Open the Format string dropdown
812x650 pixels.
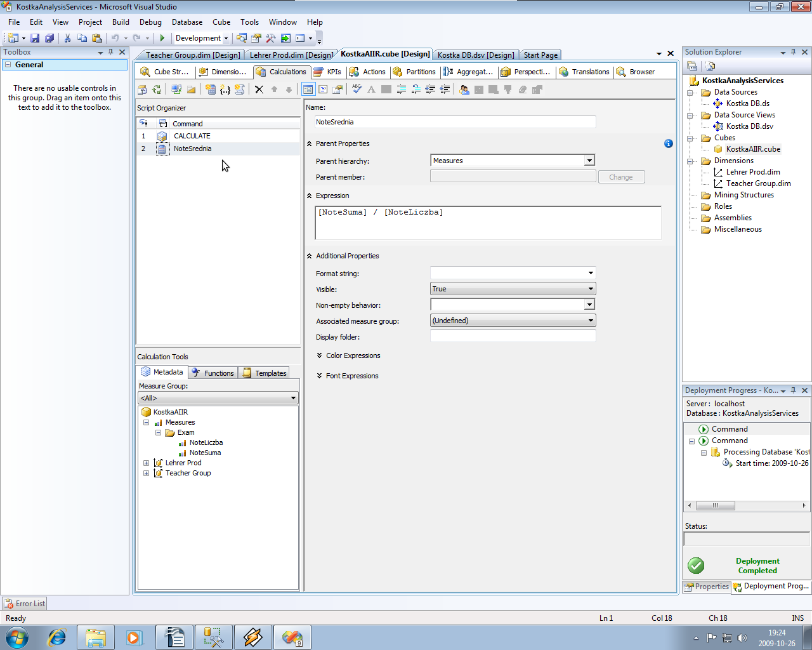(591, 273)
